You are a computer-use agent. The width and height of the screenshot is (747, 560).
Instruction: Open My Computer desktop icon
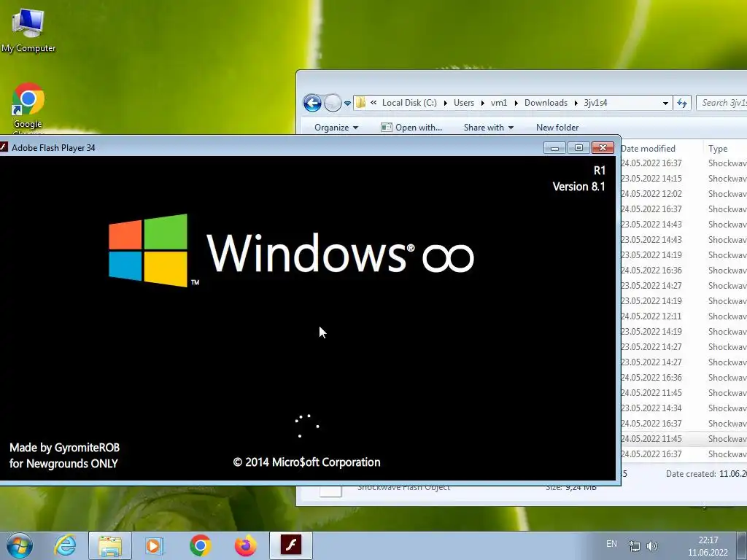click(x=28, y=29)
